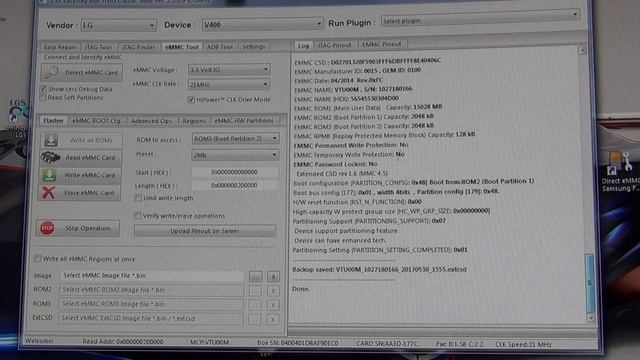
Task: Click the Start (HEX) address field
Action: click(235, 172)
